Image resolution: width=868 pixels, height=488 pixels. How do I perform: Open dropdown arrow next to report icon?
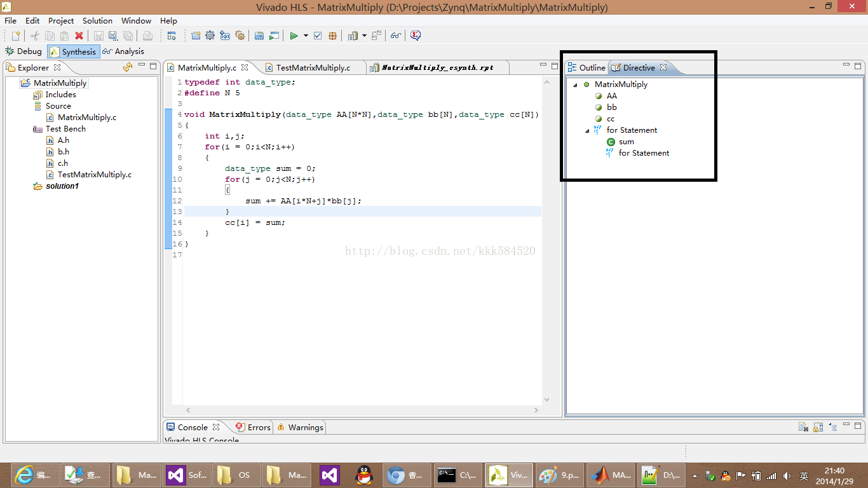click(x=364, y=36)
